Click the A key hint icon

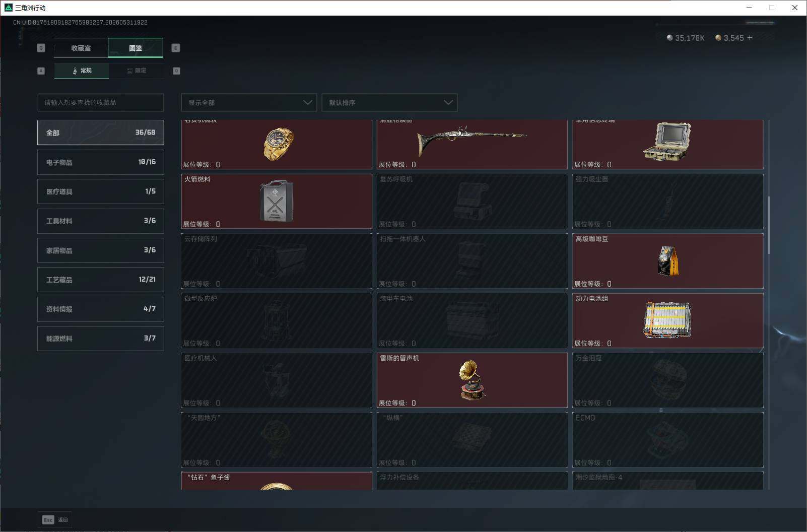pos(41,71)
